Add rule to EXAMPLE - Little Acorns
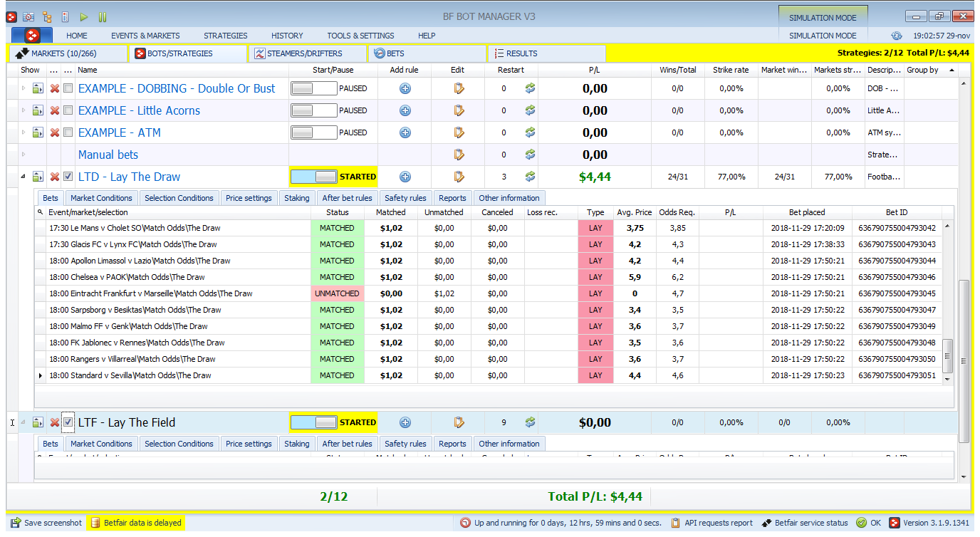 click(x=405, y=110)
